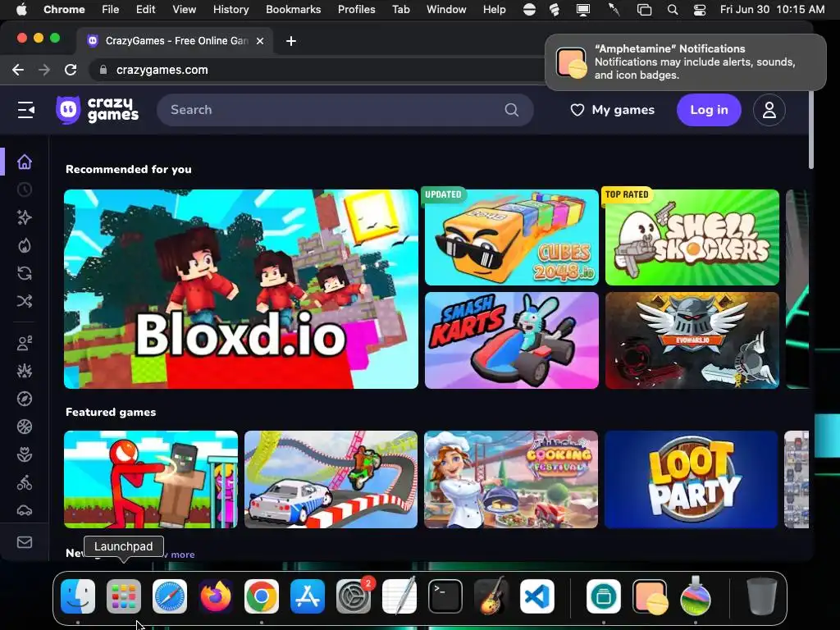Viewport: 840px width, 630px height.
Task: Open the Bookmarks menu
Action: tap(293, 9)
